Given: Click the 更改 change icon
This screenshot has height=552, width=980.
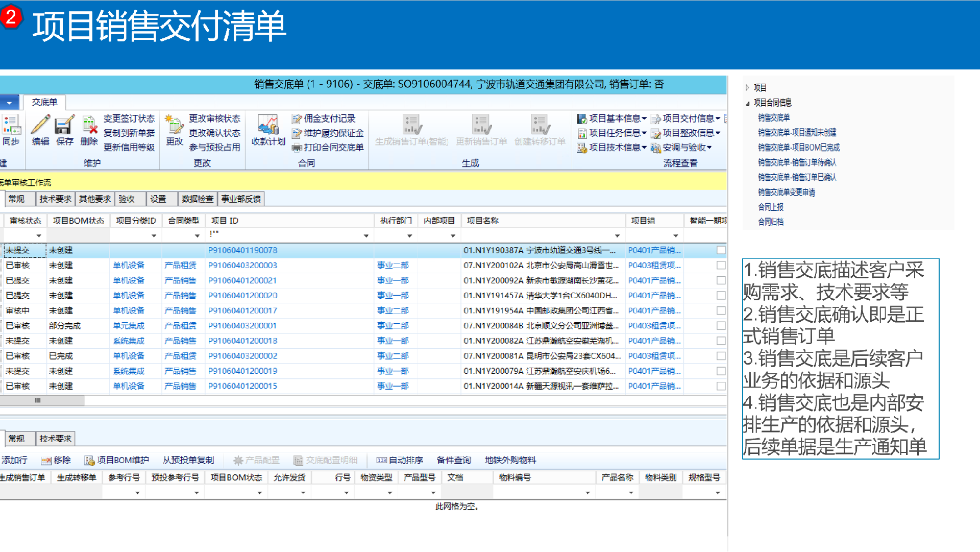Looking at the screenshot, I should [174, 125].
